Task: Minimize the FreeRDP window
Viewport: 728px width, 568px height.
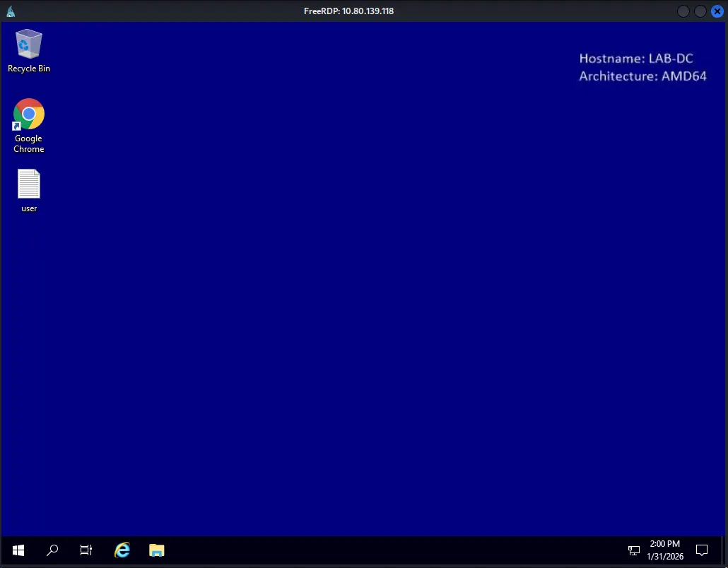Action: click(x=683, y=11)
